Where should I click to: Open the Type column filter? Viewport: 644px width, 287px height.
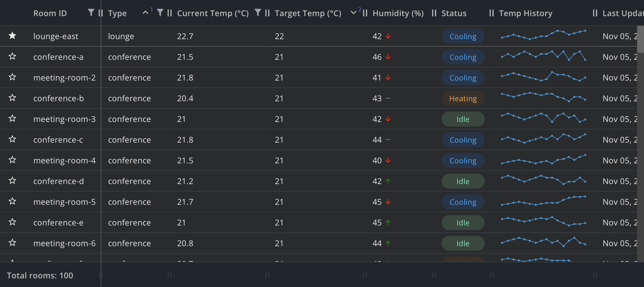[x=160, y=13]
